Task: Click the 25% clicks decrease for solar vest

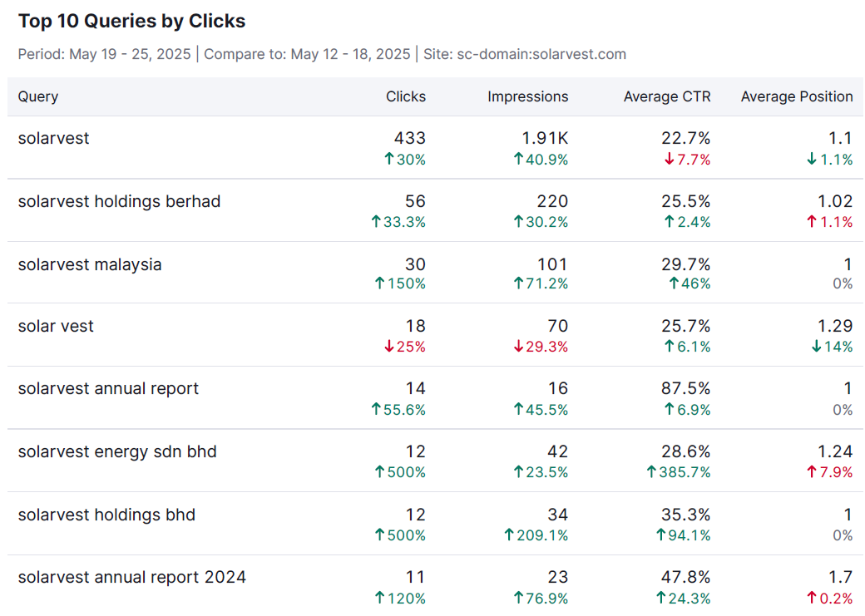Action: 405,347
